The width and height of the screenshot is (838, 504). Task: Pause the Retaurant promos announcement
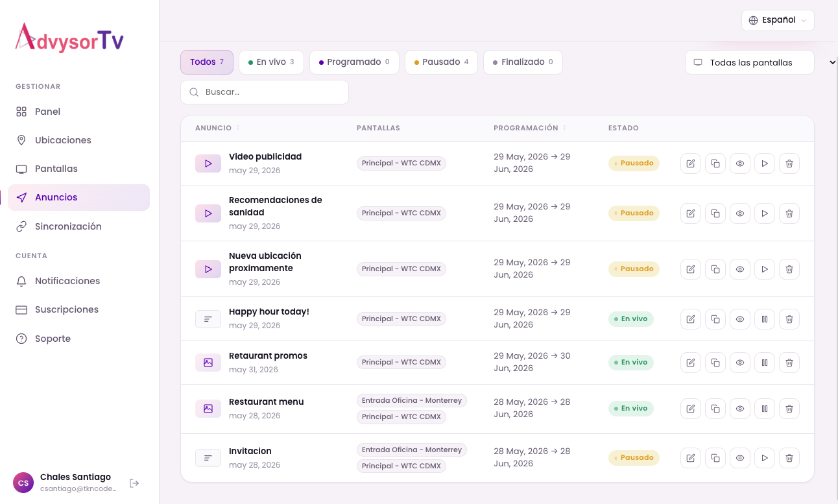765,363
